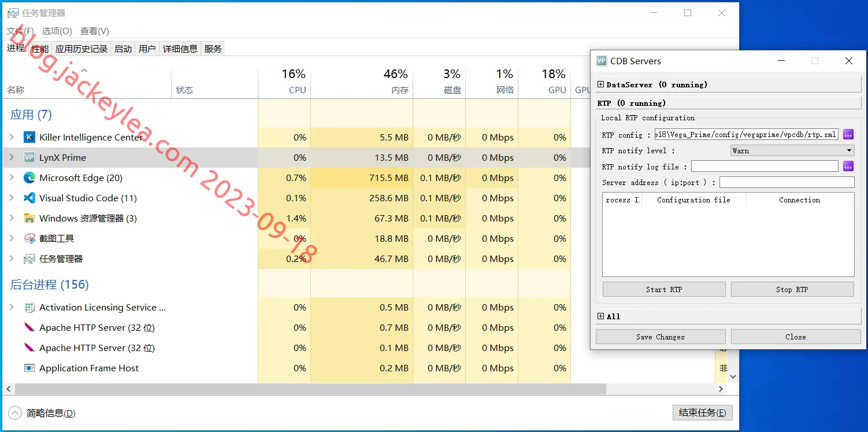This screenshot has width=868, height=432.
Task: Click the Save Changes button
Action: pyautogui.click(x=661, y=337)
